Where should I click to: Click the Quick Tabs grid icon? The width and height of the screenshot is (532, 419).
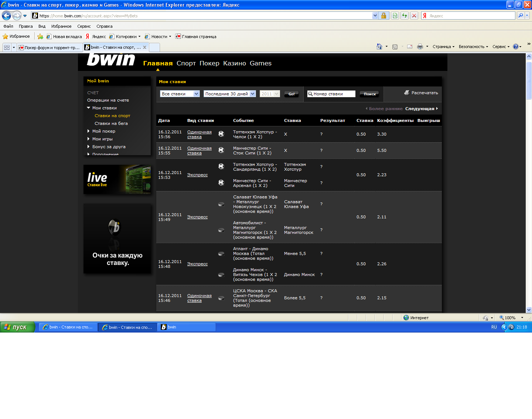coord(7,47)
